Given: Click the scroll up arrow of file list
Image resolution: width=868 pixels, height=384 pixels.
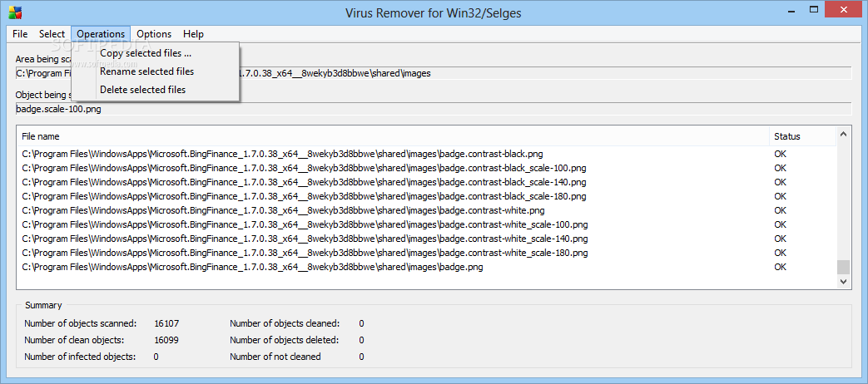Looking at the screenshot, I should 843,134.
